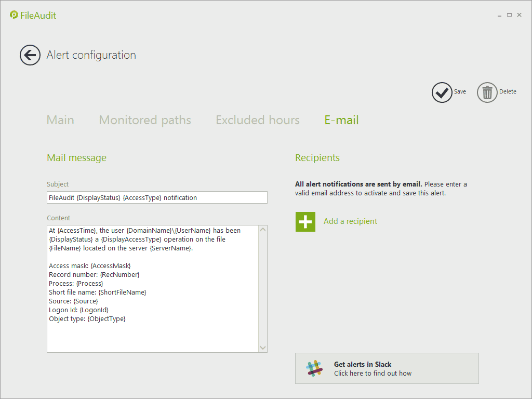Maximize the FileAudit window
Screen dimensions: 532x399
(509, 15)
